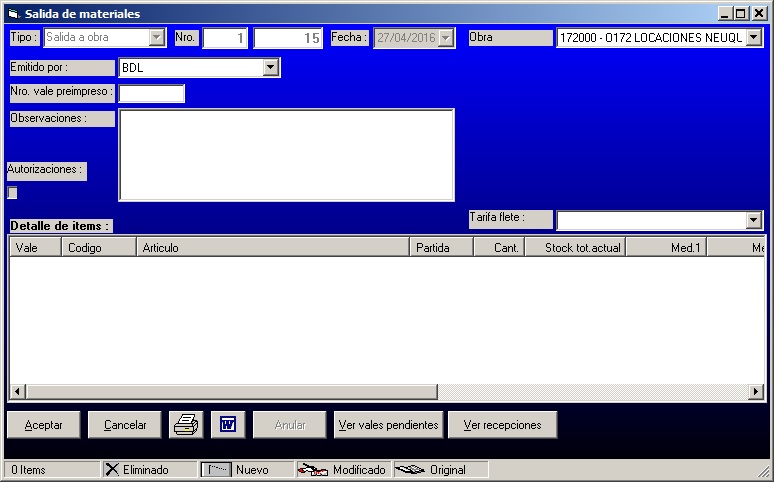Click the Word export icon button

click(227, 425)
